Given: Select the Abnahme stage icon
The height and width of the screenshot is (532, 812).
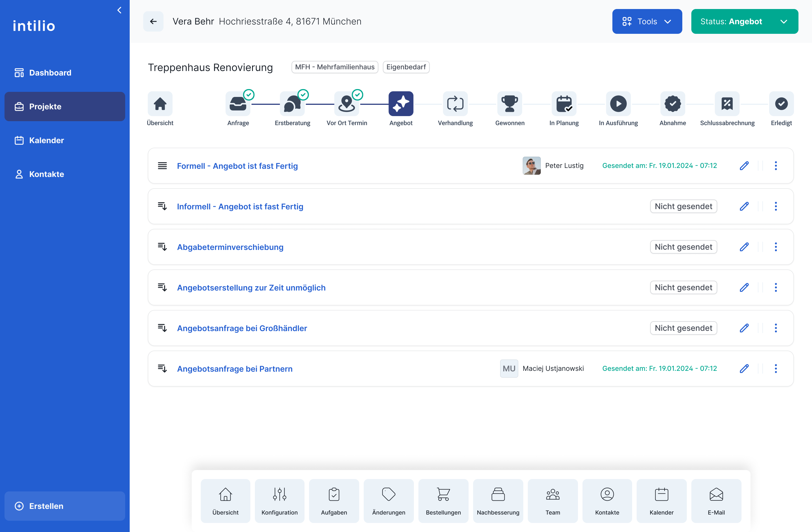Looking at the screenshot, I should click(x=672, y=104).
